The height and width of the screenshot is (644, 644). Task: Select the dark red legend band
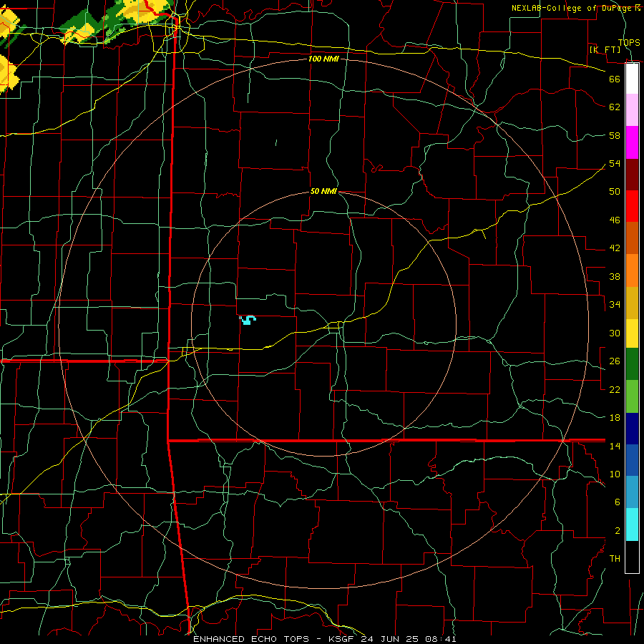[x=632, y=175]
